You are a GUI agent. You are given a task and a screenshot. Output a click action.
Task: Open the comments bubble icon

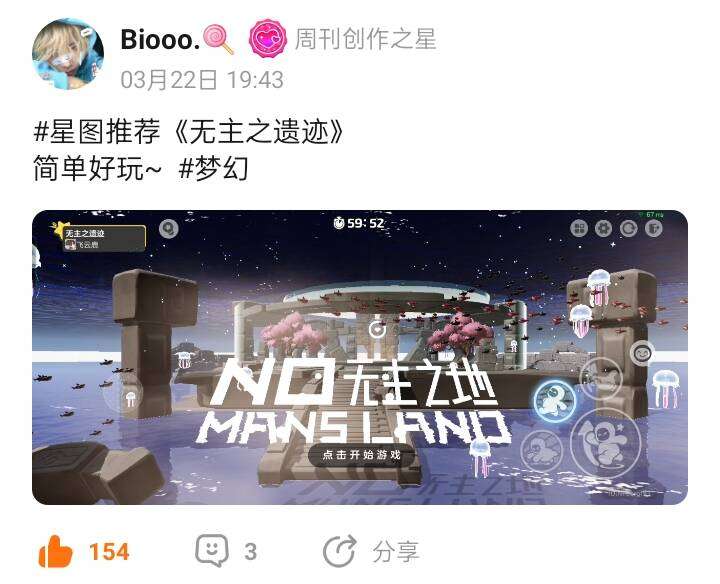coord(212,550)
